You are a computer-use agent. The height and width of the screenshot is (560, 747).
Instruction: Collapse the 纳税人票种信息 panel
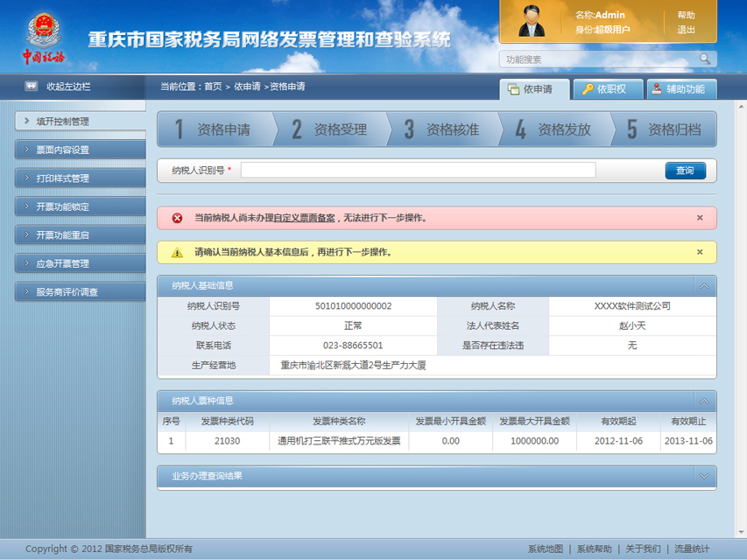pos(704,401)
